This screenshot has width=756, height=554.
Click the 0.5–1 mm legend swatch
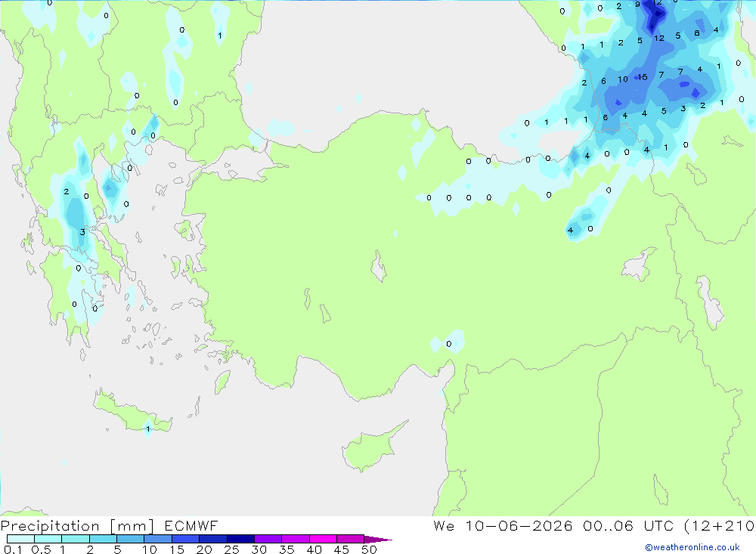pos(48,539)
